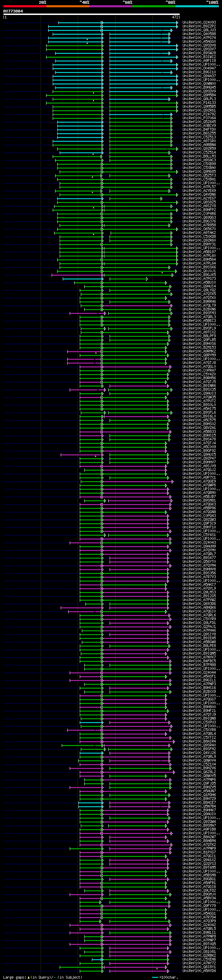The width and height of the screenshot is (222, 980).
Task: Select the UniRef100_Q1PDH6 label
Action: tap(199, 795)
